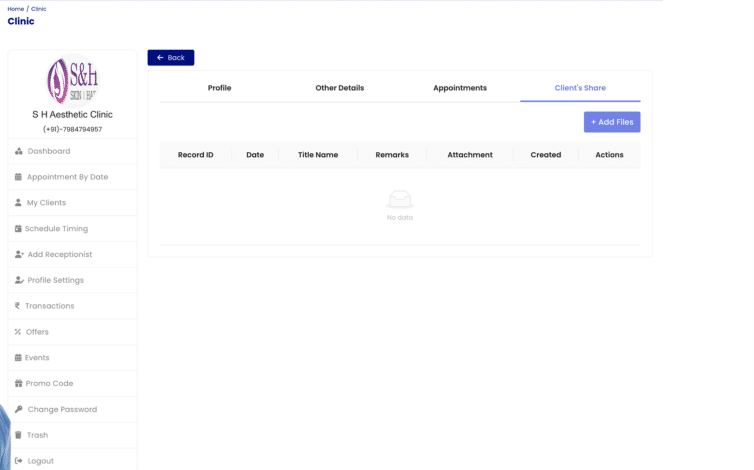754x470 pixels.
Task: Click the Events calendar icon
Action: [18, 357]
